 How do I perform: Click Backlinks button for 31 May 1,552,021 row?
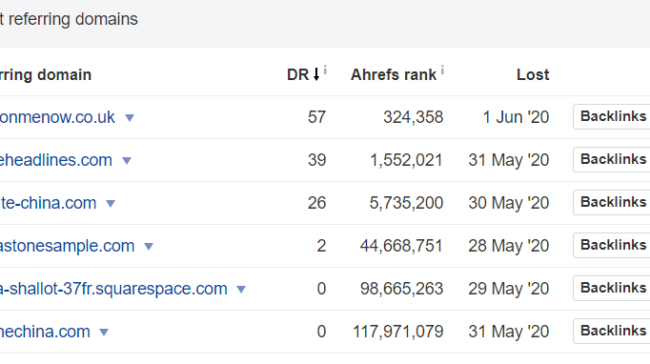pos(611,160)
